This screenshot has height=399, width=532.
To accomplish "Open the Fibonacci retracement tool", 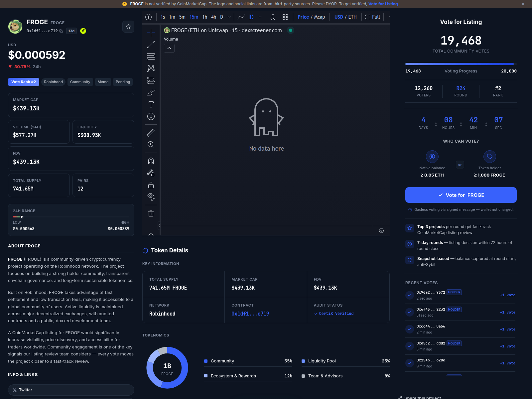I will (151, 57).
